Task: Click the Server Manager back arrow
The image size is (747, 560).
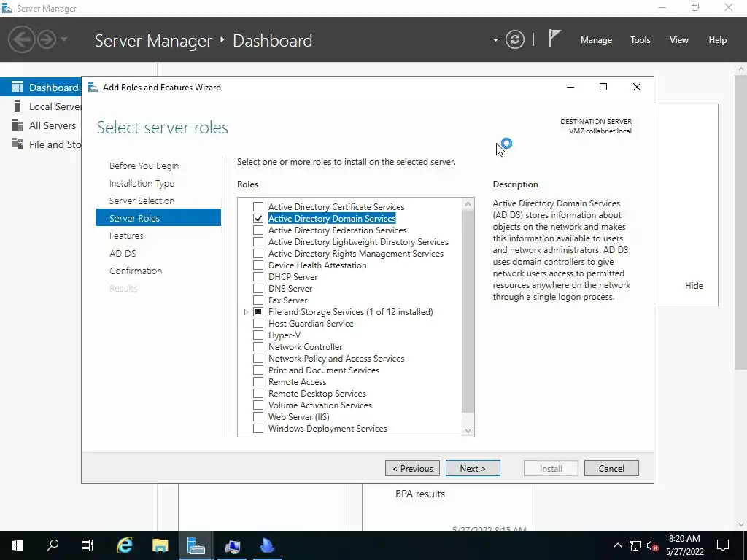Action: coord(21,39)
